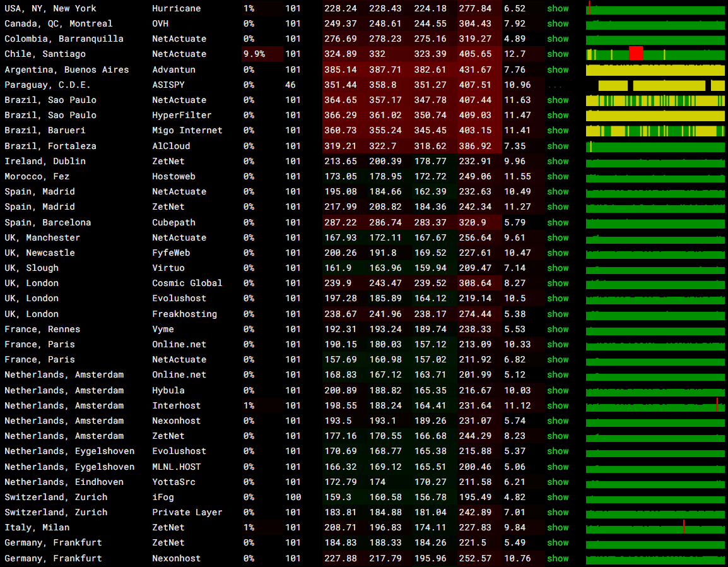Click show for Zurich Private Layer row
Screen dimensions: 728x567
(x=558, y=512)
